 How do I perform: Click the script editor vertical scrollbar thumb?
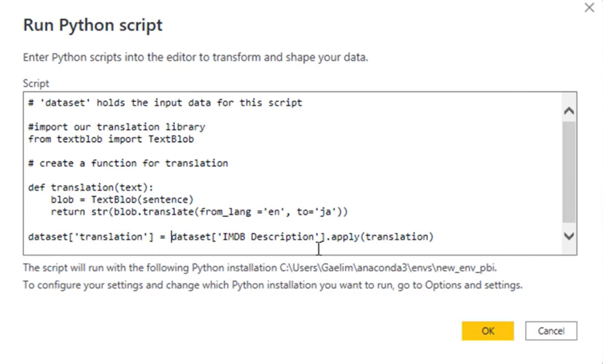(x=569, y=172)
